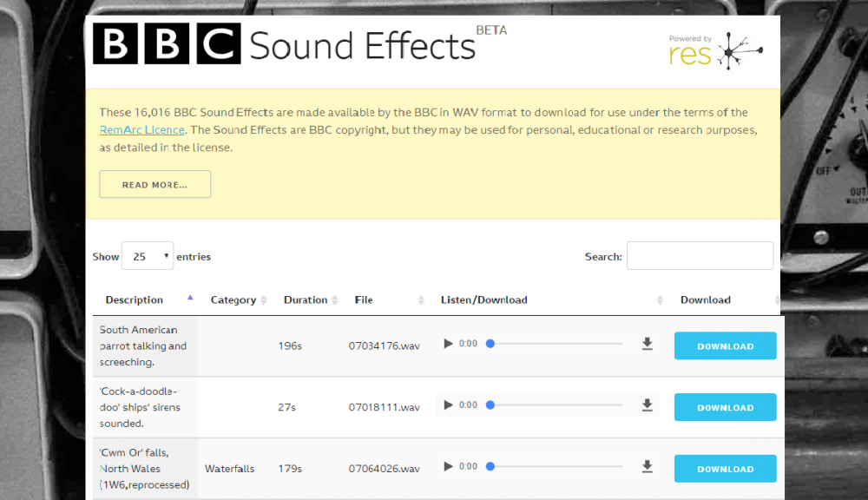This screenshot has height=500, width=868.
Task: Click download arrow icon for 07064026.wav
Action: click(647, 467)
